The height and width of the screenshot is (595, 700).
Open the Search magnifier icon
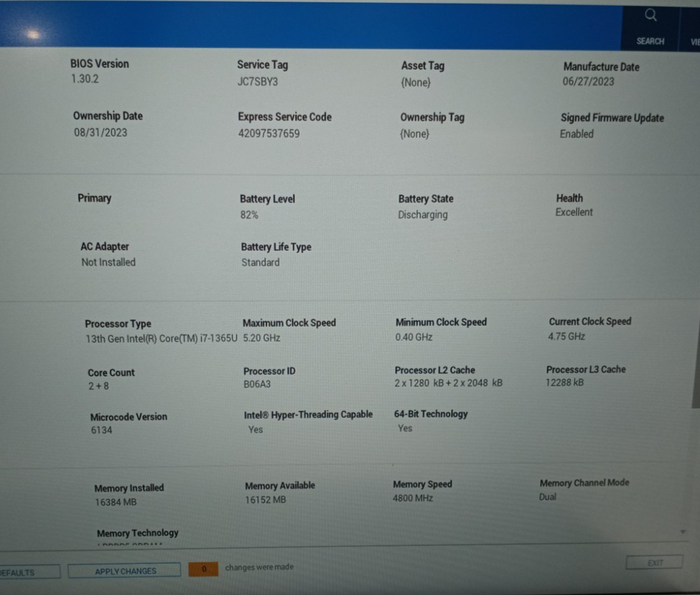pyautogui.click(x=650, y=16)
